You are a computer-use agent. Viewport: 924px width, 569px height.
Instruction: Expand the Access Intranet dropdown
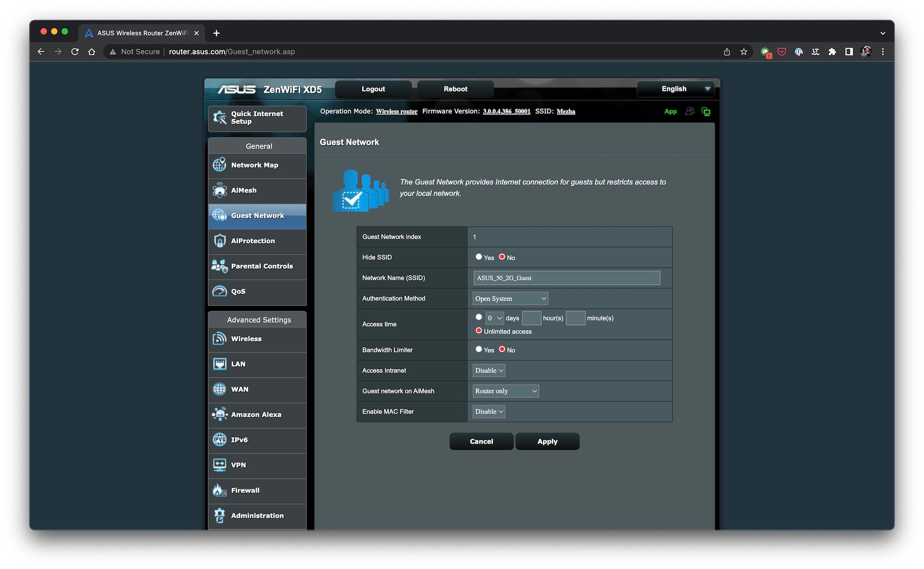click(x=488, y=370)
